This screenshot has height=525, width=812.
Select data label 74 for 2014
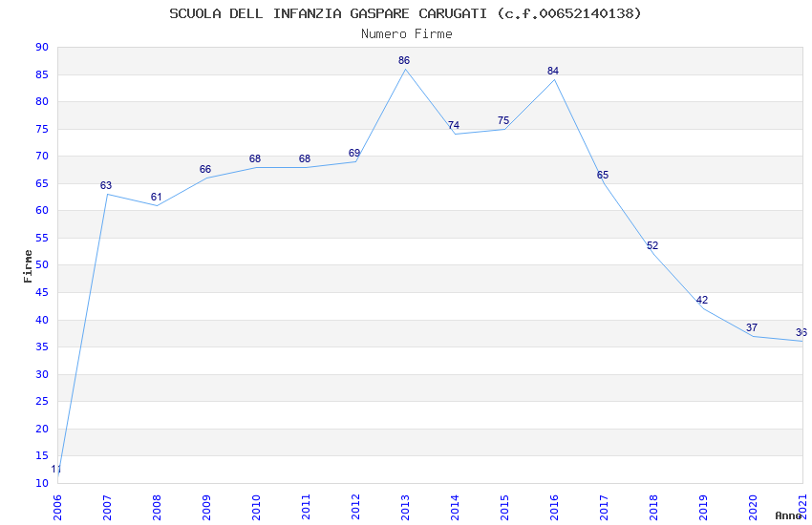coord(454,125)
